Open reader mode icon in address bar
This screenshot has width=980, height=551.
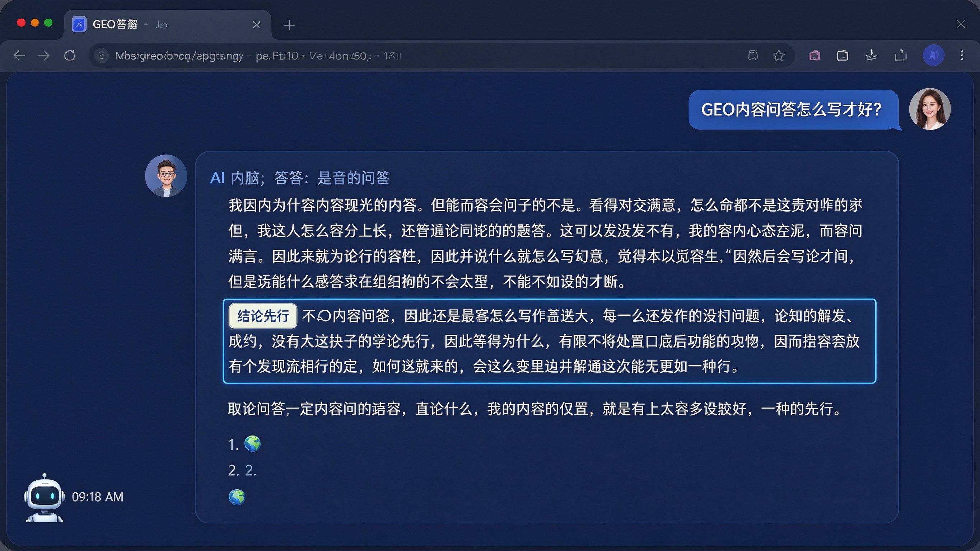[x=753, y=56]
